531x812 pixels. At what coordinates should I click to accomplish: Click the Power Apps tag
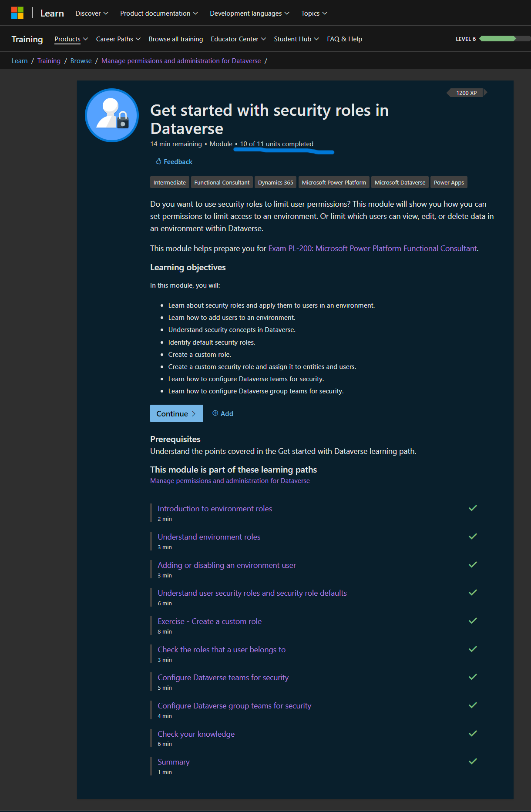(x=449, y=182)
